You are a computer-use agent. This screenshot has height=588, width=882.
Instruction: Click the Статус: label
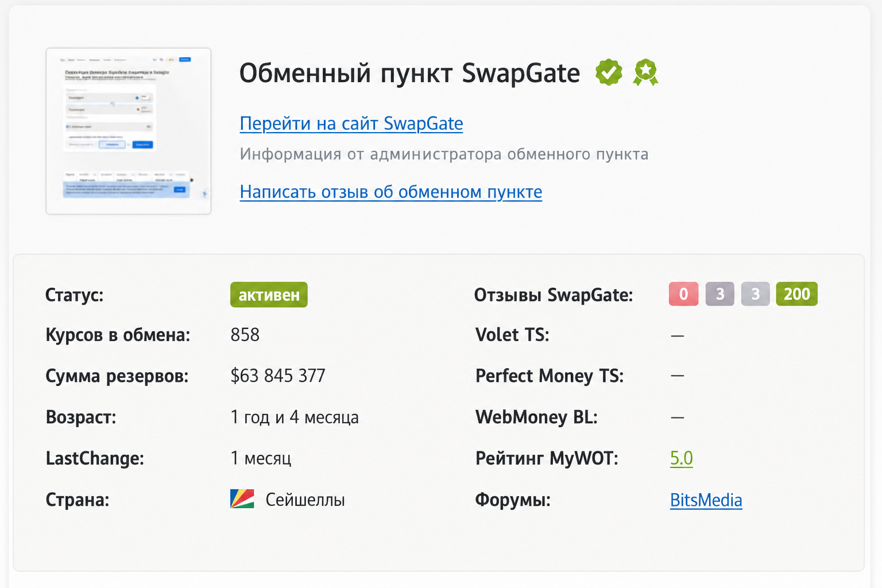tap(75, 295)
